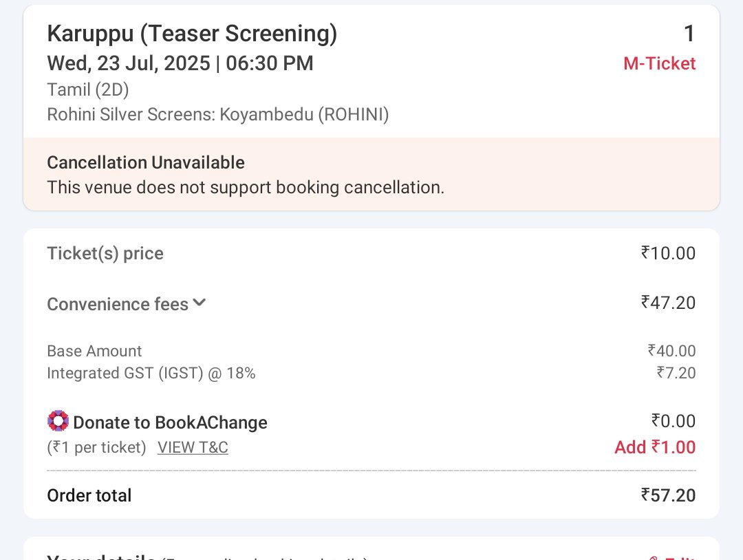
Task: Collapse the Convenience fees chevron arrow
Action: point(200,303)
